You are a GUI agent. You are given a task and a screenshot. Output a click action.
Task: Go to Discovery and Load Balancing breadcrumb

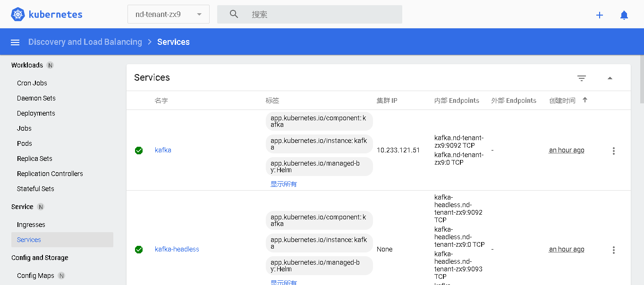(85, 42)
